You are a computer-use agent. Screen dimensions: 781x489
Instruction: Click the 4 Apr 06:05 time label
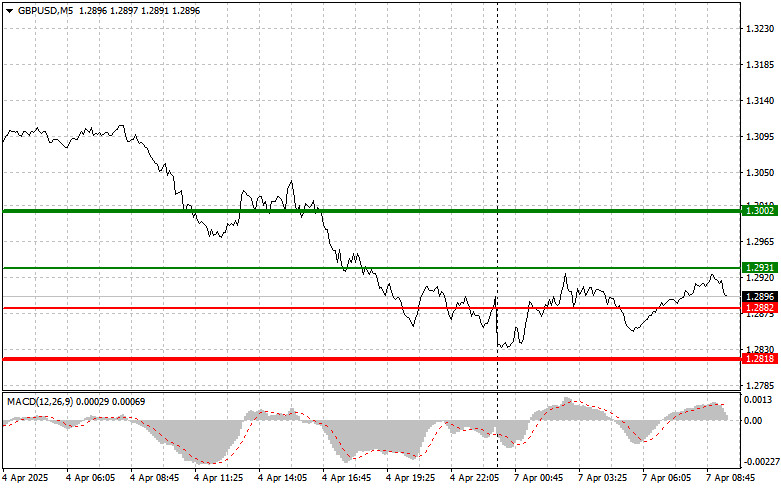click(90, 478)
